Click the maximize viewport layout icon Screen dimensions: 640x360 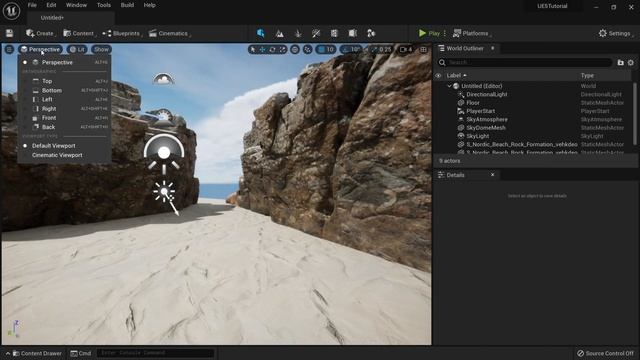[423, 49]
